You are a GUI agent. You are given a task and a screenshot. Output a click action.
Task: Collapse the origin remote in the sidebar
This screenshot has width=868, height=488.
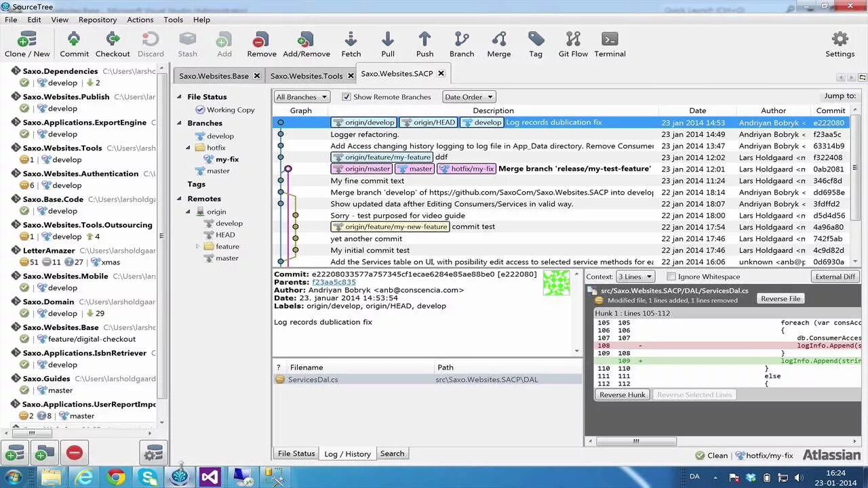187,211
